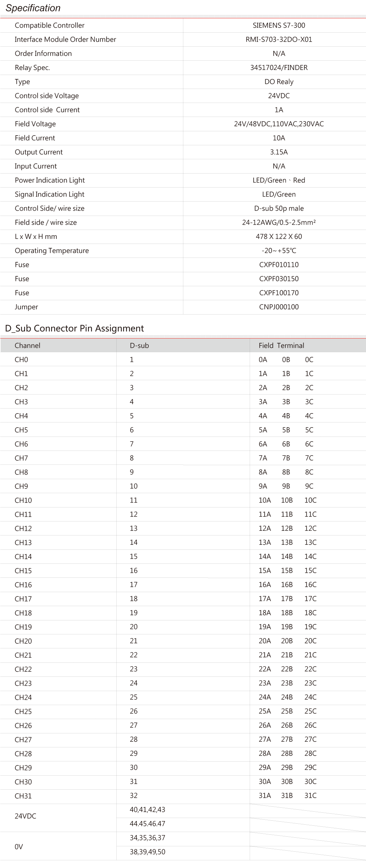Select the '3.15A' output current value
Viewport: 366px width, 868px height.
click(x=279, y=152)
